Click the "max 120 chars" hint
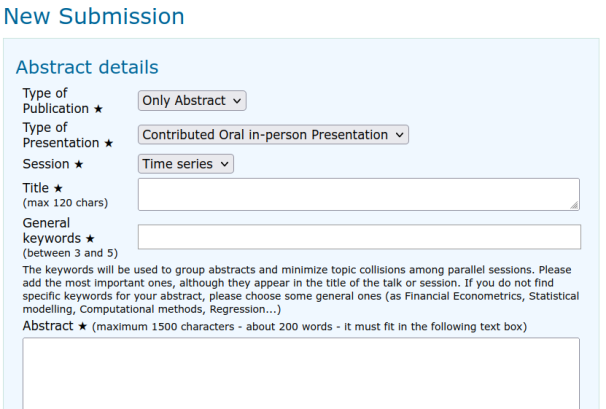 (x=65, y=203)
